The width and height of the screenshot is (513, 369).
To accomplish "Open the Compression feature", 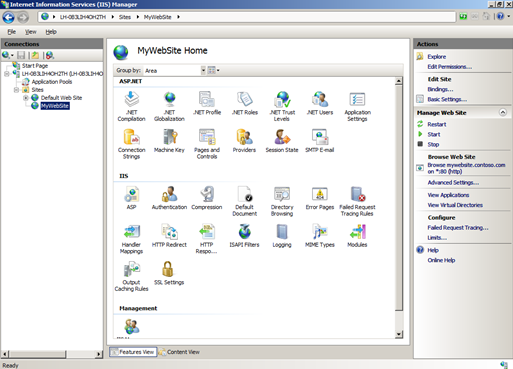I will tap(207, 198).
